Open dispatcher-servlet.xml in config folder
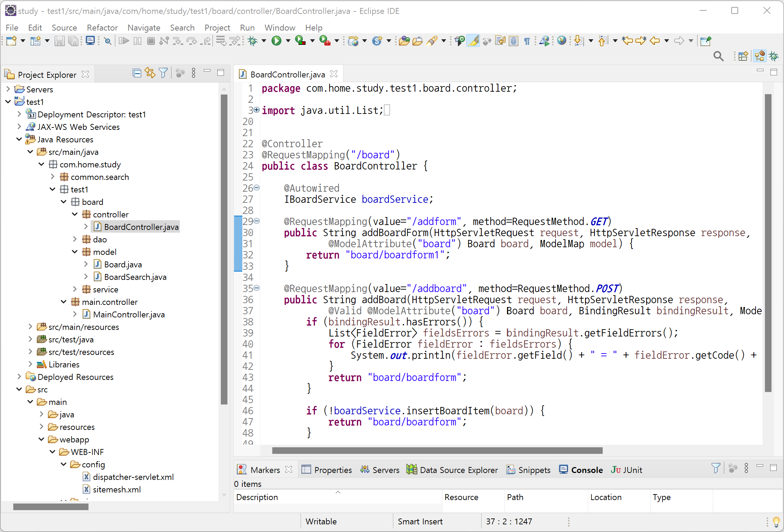 coord(133,477)
